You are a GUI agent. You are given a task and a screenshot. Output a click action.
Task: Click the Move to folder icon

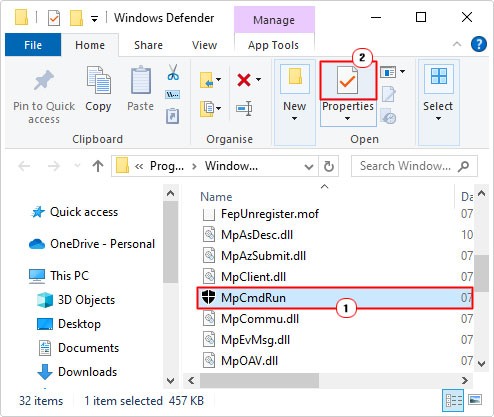(x=207, y=80)
